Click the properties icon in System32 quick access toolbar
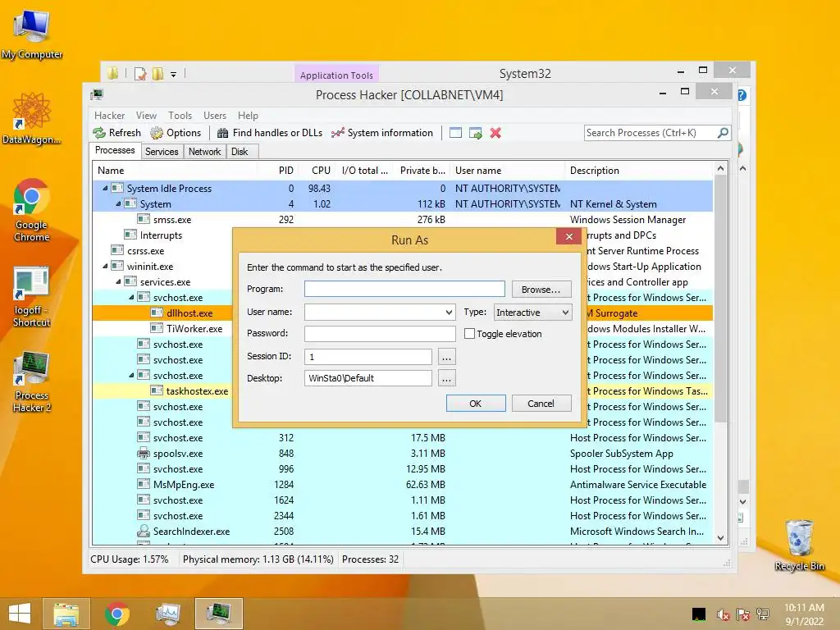Screen dimensions: 840x630 coord(140,73)
